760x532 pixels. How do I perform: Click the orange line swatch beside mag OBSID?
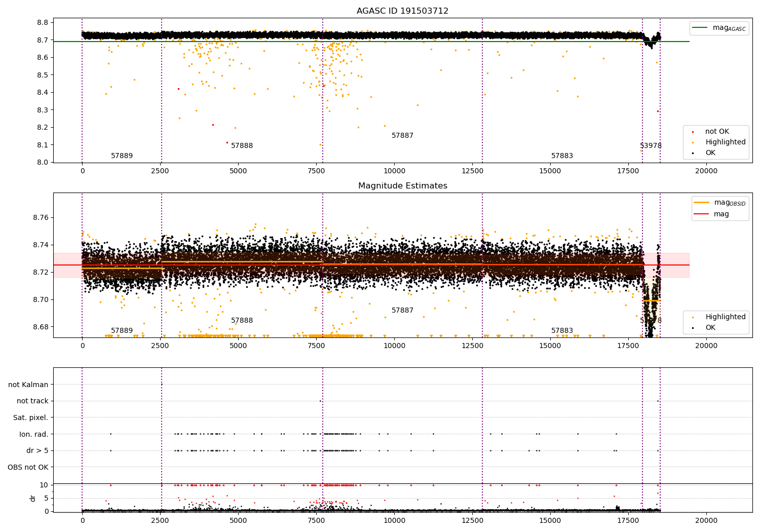702,203
